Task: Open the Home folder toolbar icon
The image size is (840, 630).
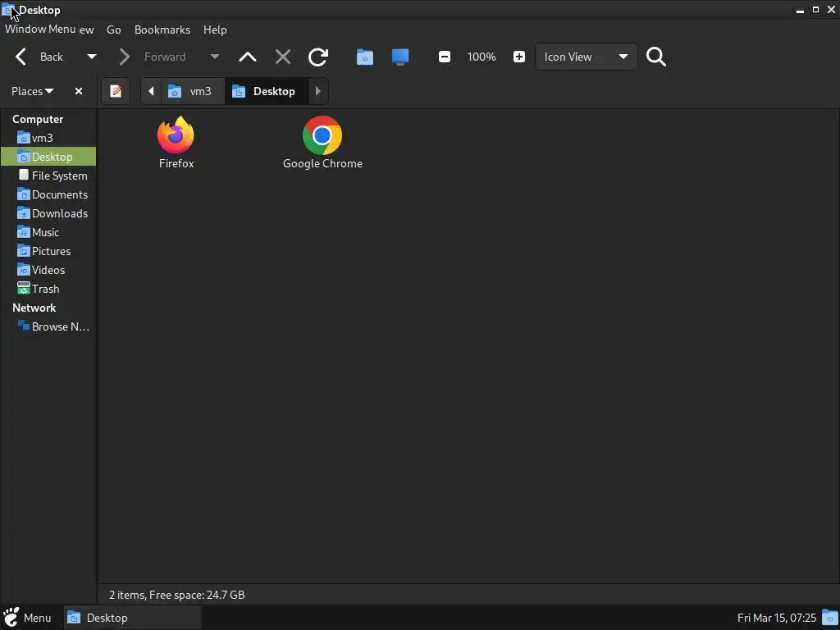Action: click(365, 57)
